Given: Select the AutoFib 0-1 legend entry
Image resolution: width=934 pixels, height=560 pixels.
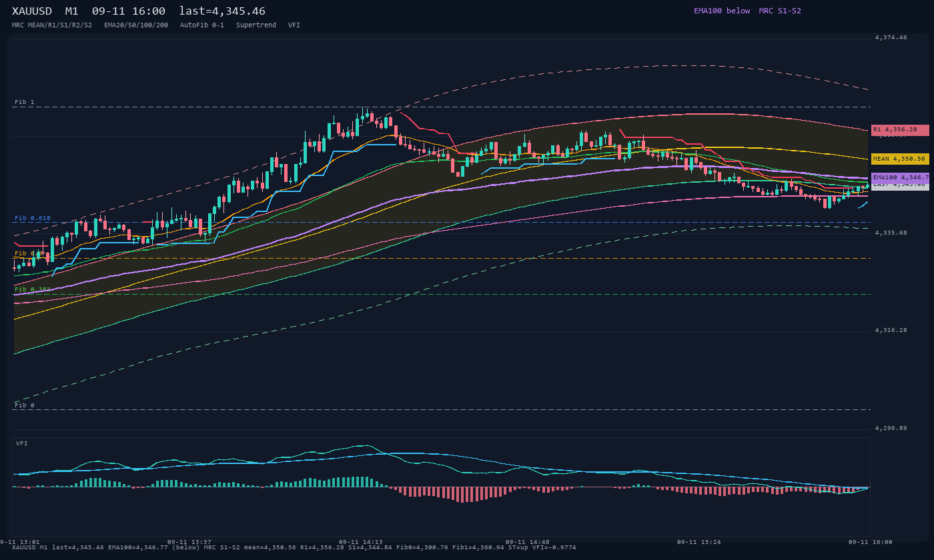Looking at the screenshot, I should tap(202, 25).
